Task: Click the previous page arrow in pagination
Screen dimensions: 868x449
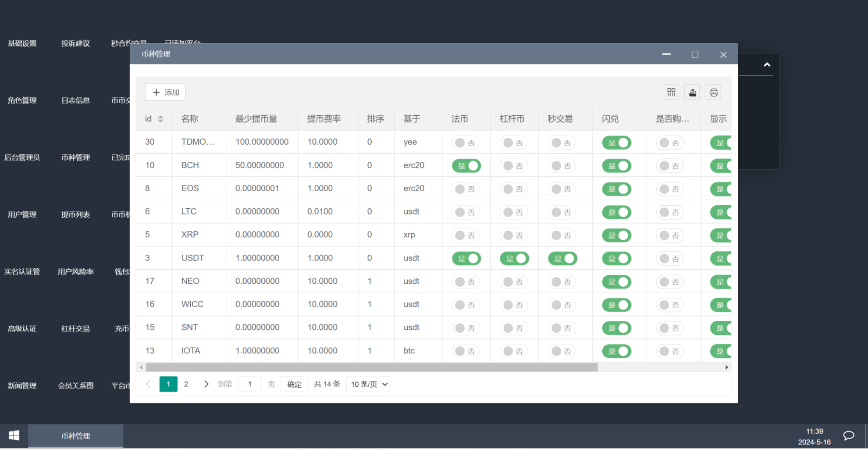Action: click(148, 384)
